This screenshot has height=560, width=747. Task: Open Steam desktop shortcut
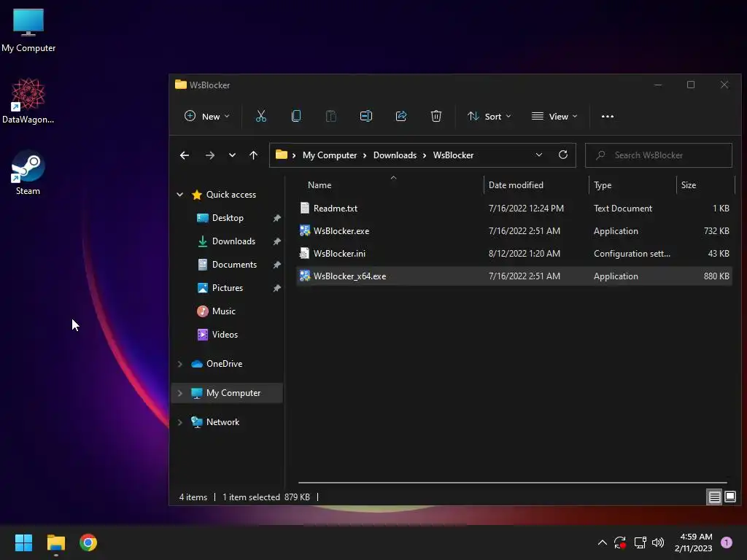click(x=28, y=172)
